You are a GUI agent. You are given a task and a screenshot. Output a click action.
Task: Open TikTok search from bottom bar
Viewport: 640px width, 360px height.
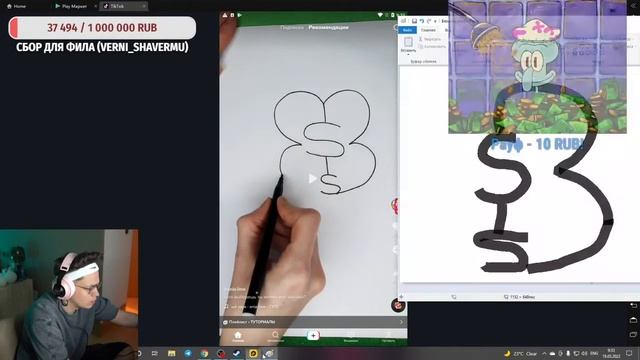(276, 336)
